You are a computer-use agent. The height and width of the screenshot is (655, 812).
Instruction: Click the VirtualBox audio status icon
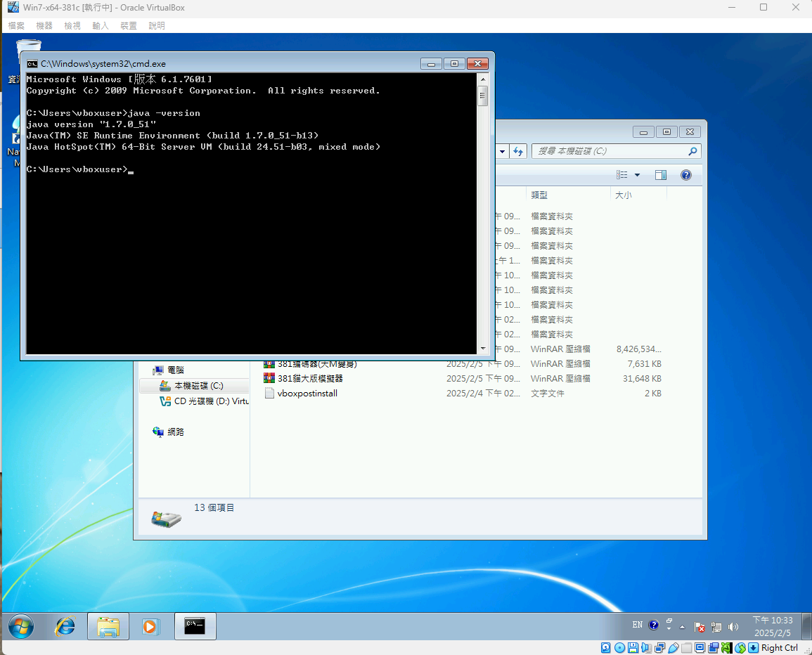[x=646, y=648]
